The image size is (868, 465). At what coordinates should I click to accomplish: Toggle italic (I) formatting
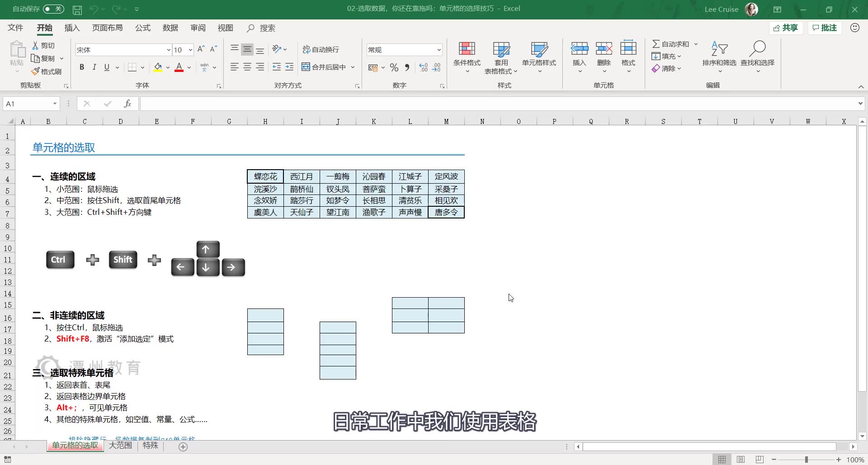(x=94, y=67)
